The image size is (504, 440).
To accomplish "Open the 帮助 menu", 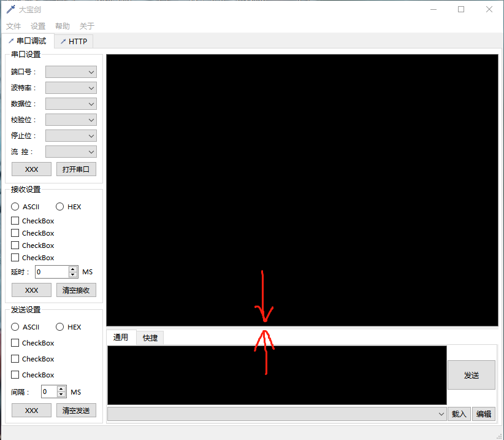I will [x=61, y=26].
